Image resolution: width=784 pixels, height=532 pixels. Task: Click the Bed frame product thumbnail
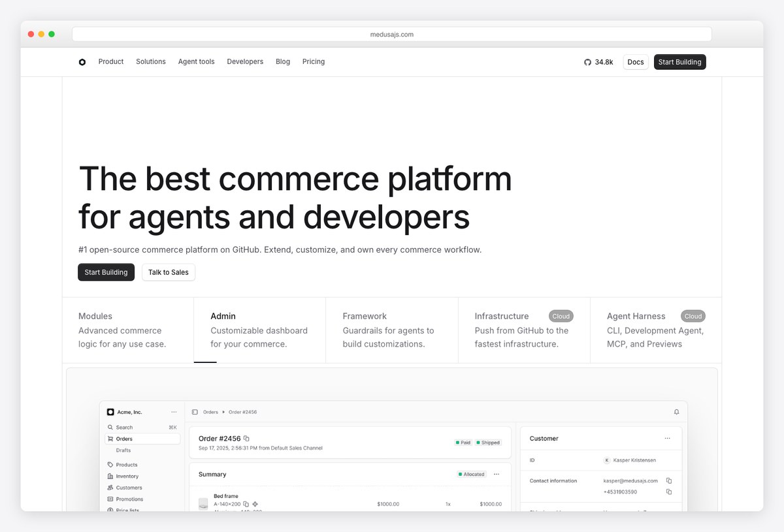203,504
